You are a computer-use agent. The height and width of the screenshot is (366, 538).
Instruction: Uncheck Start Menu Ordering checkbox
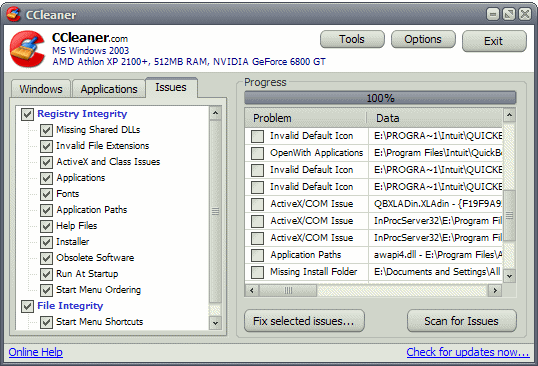(x=46, y=290)
